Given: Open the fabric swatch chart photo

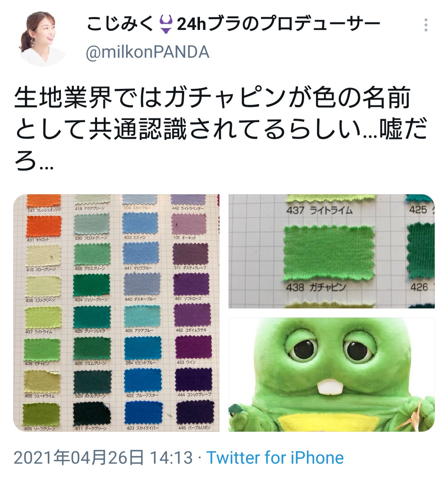Looking at the screenshot, I should pyautogui.click(x=116, y=313).
